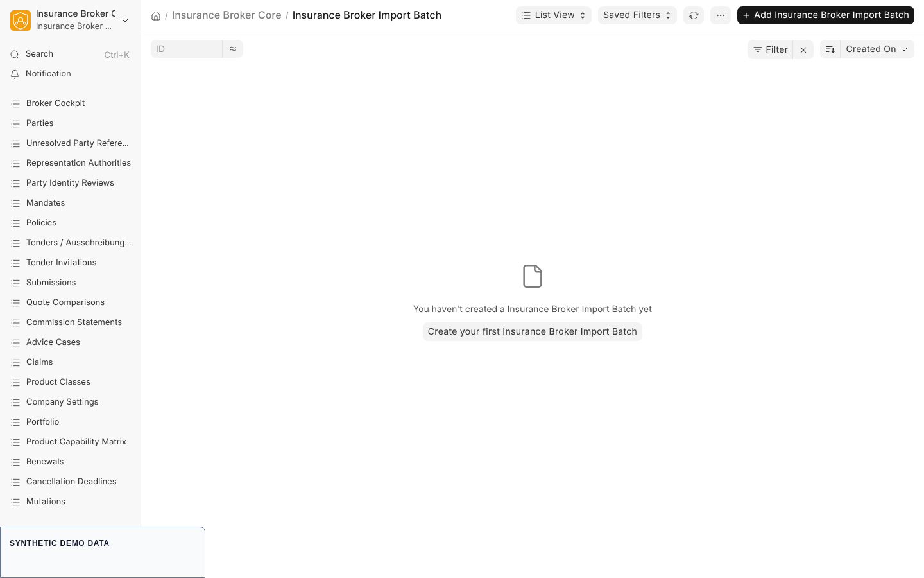This screenshot has height=578, width=924.
Task: Open the List View dropdown
Action: pos(554,15)
